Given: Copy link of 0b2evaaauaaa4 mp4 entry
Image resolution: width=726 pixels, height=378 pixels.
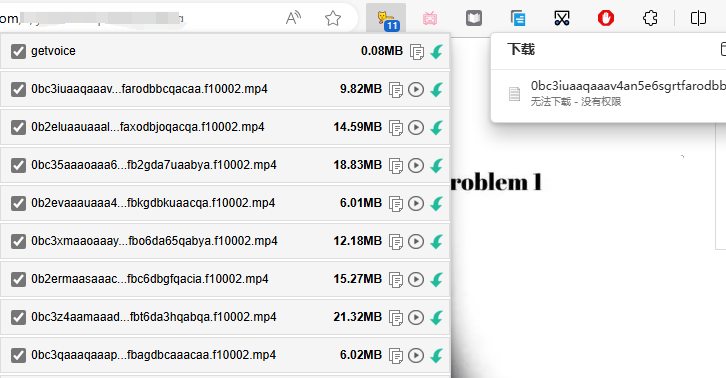Looking at the screenshot, I should 396,203.
